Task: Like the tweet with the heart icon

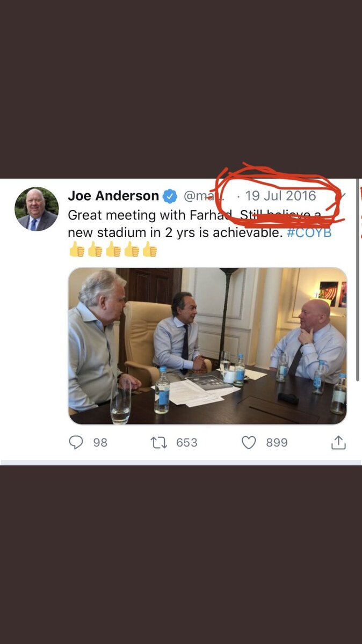Action: point(248,442)
